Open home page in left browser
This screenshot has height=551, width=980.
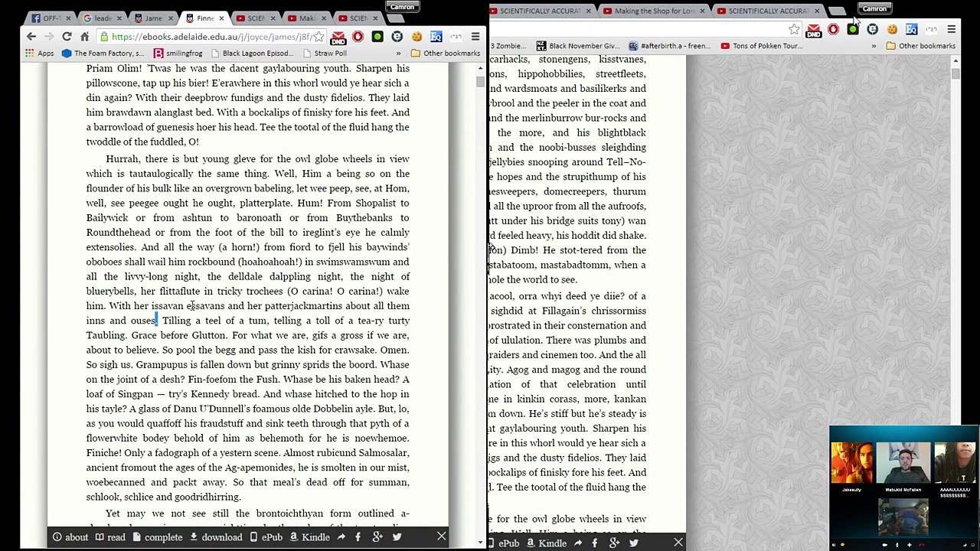[85, 37]
